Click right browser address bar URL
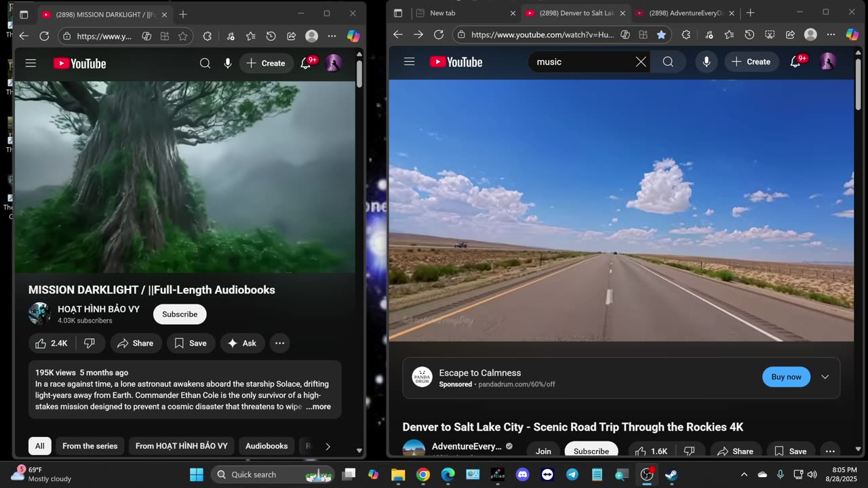Image resolution: width=868 pixels, height=488 pixels. coord(542,35)
